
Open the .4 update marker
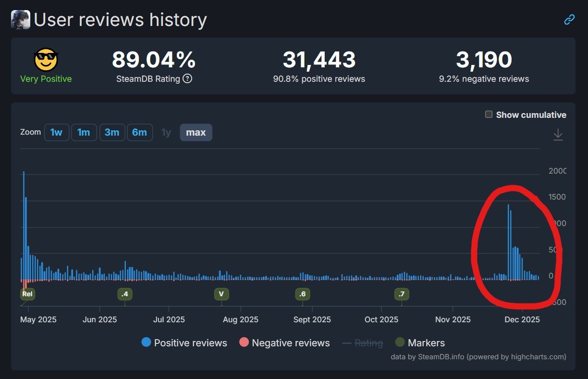coord(125,294)
